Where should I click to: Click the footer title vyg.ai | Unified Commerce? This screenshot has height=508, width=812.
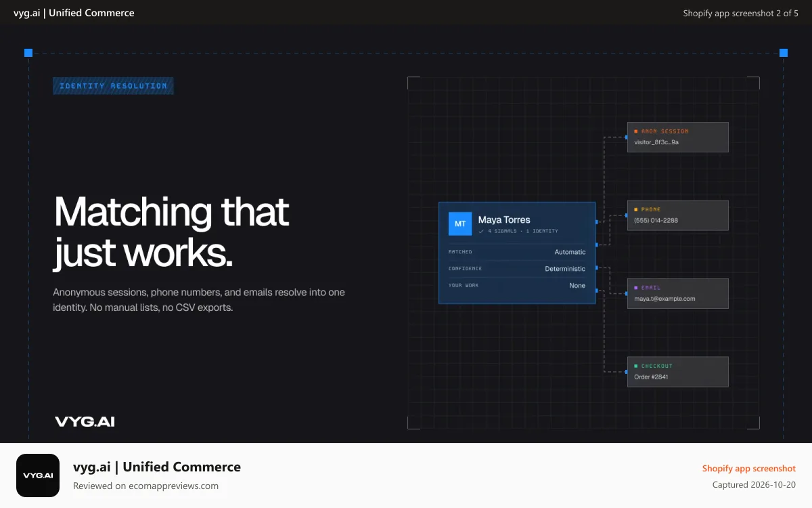[157, 467]
